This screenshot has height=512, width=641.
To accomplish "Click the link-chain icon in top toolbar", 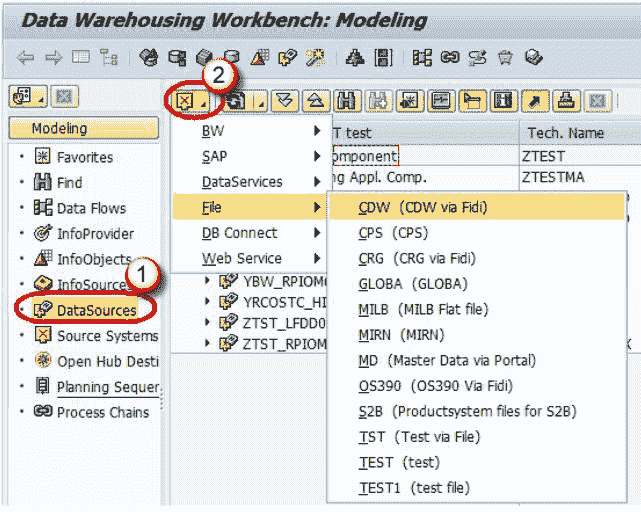I will (450, 57).
